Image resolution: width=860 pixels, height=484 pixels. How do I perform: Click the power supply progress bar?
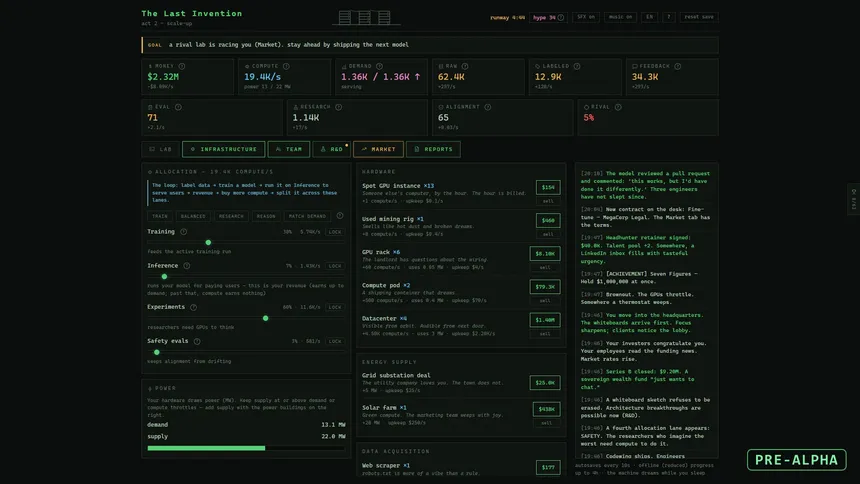point(246,448)
